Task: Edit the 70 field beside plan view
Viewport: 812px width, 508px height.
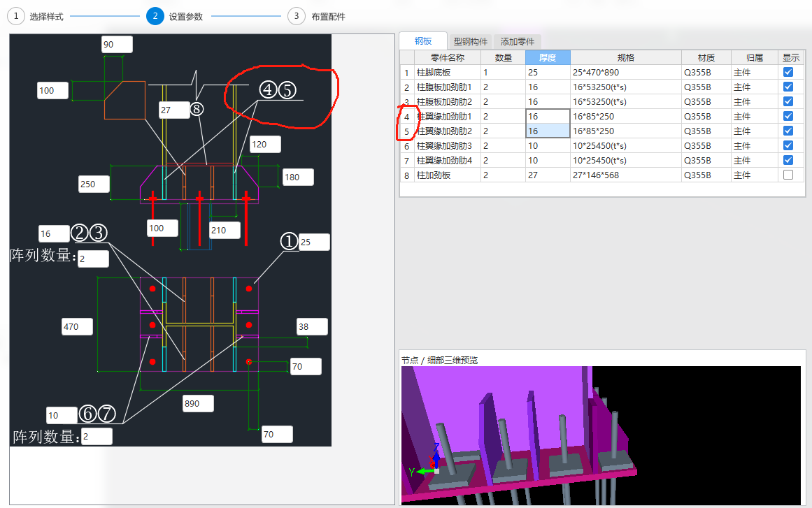Action: pos(306,367)
